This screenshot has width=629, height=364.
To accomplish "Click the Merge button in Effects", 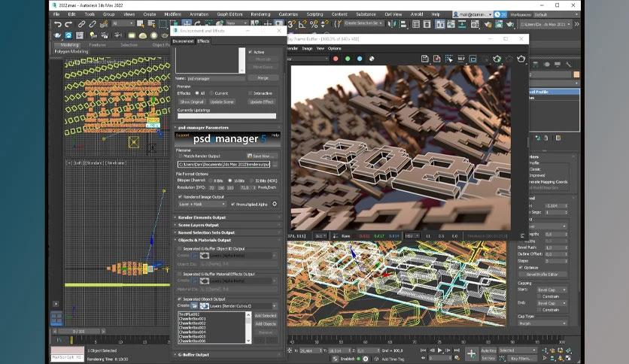I will (263, 77).
